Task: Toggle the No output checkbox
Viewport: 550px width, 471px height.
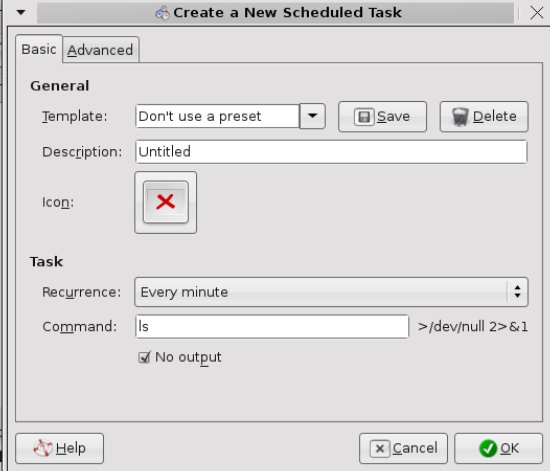Action: pos(144,357)
